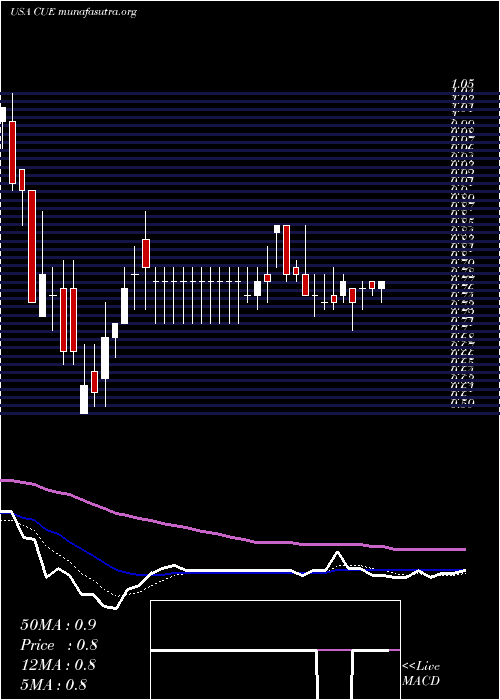Click the <<Live MACD label
The width and height of the screenshot is (500, 700).
click(421, 674)
